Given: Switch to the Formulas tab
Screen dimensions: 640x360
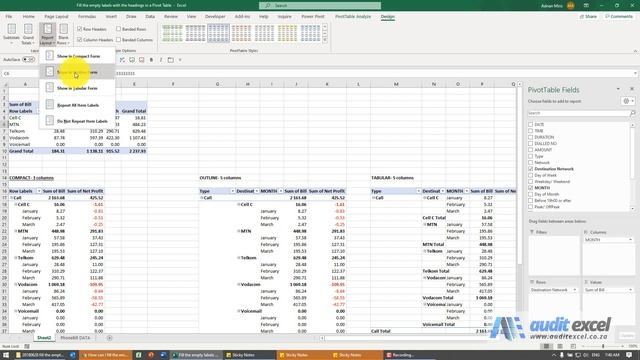Looking at the screenshot, I should pyautogui.click(x=87, y=16).
